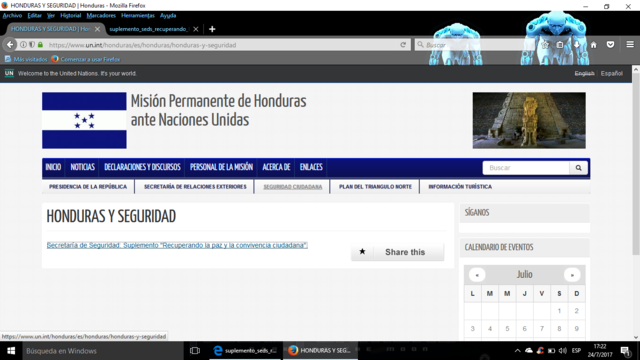The width and height of the screenshot is (640, 360).
Task: Click the OneDrive cloud tray icon
Action: pos(529,351)
